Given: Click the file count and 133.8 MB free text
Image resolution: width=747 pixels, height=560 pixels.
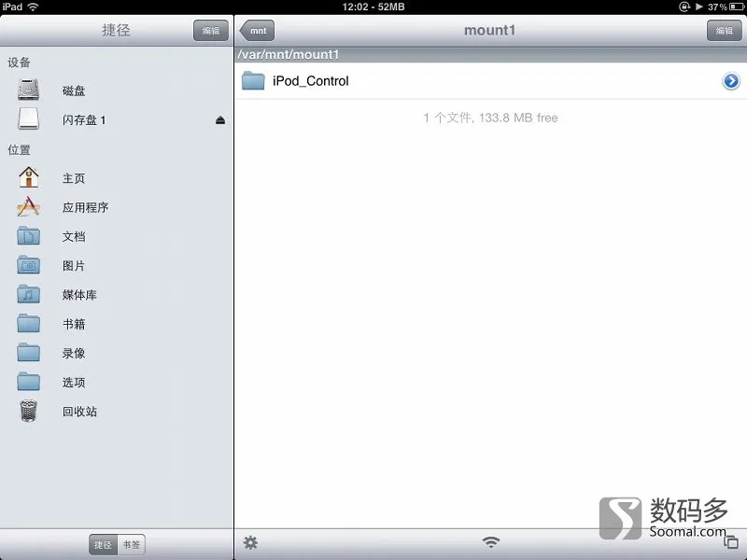Looking at the screenshot, I should [491, 118].
